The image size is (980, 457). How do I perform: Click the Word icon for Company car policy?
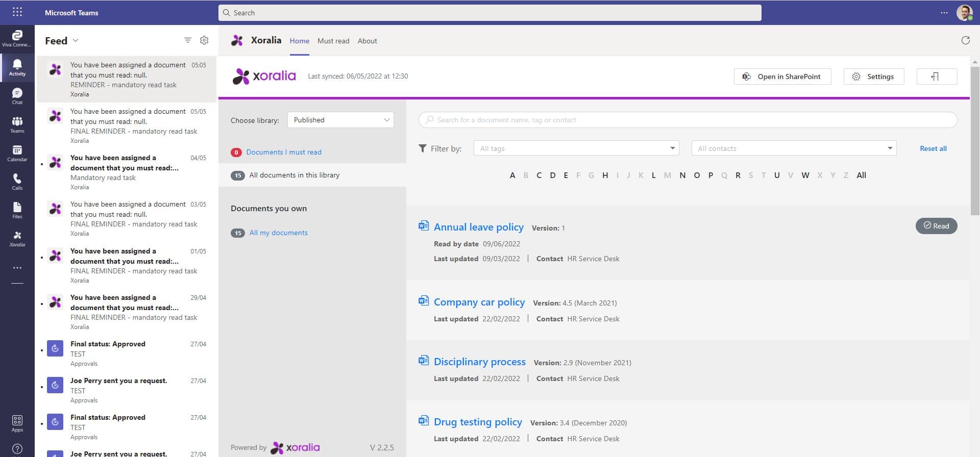423,300
